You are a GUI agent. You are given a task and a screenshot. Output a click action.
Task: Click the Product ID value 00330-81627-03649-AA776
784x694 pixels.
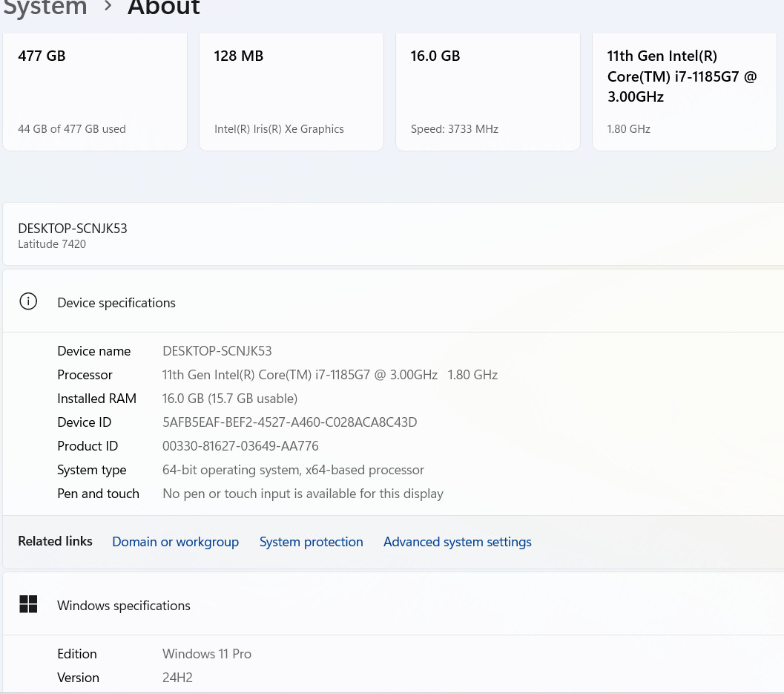tap(240, 446)
